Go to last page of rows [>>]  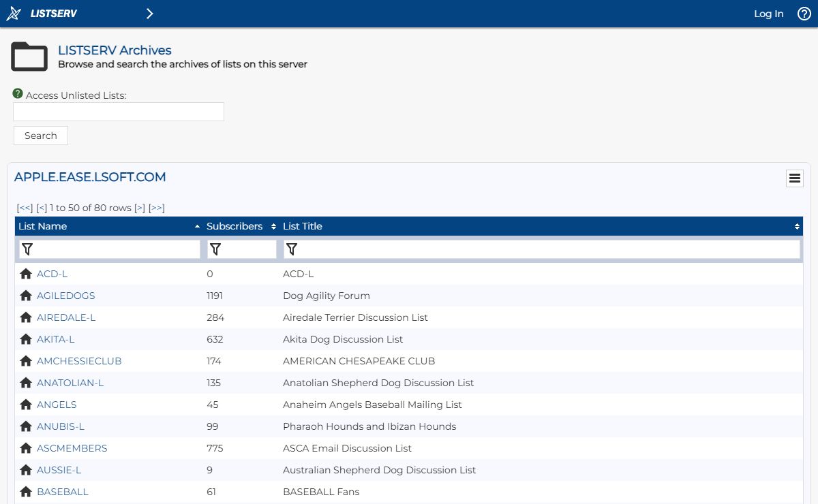[x=157, y=208]
